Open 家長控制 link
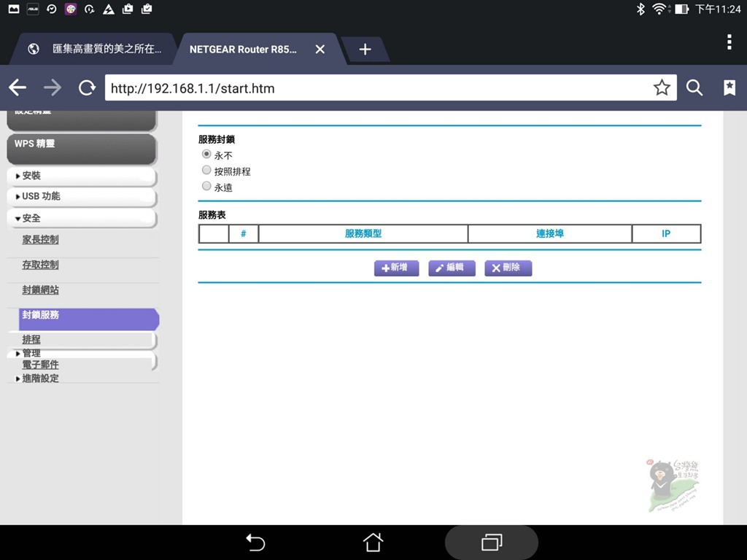Viewport: 747px width, 560px height. coord(41,239)
